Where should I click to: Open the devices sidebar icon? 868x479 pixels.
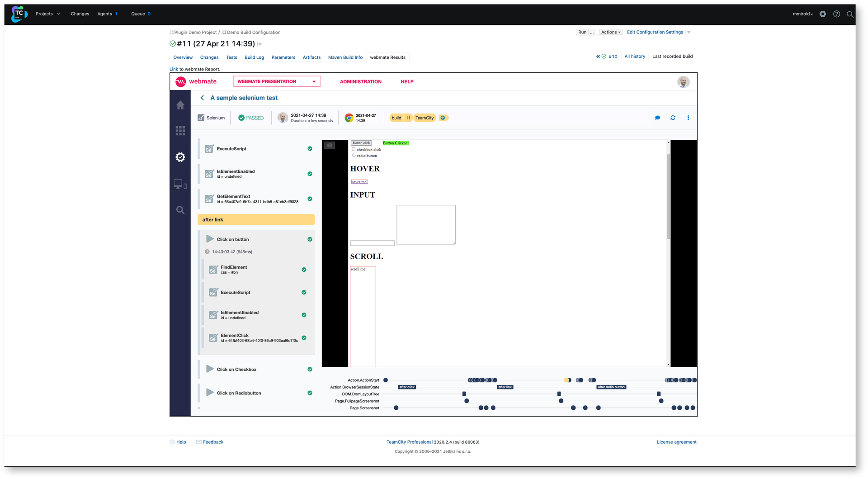pyautogui.click(x=180, y=184)
